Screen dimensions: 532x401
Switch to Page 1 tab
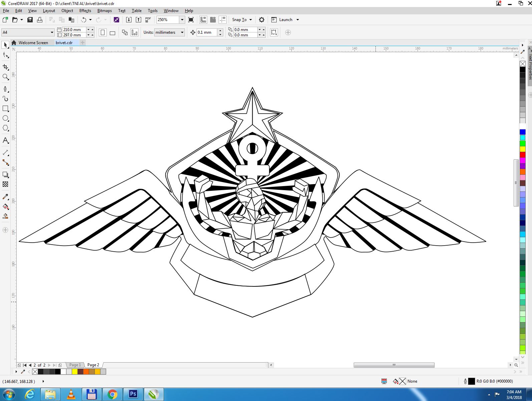pos(75,365)
